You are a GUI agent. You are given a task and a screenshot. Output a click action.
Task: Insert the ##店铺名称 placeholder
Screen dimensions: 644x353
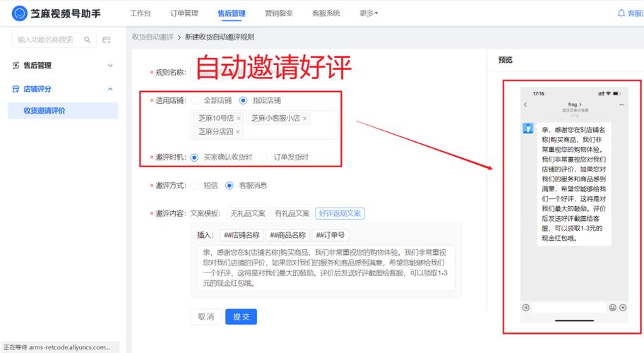coord(242,235)
